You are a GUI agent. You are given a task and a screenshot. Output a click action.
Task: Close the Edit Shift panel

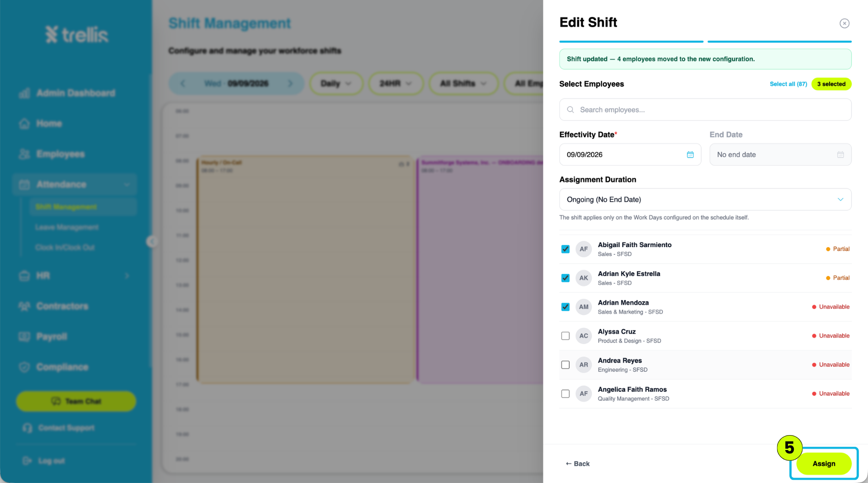coord(844,23)
